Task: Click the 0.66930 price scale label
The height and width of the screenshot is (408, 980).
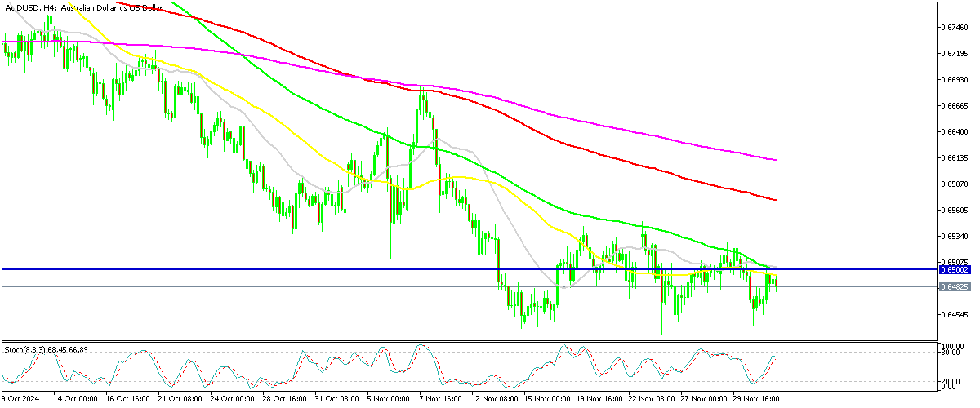Action: [x=954, y=80]
